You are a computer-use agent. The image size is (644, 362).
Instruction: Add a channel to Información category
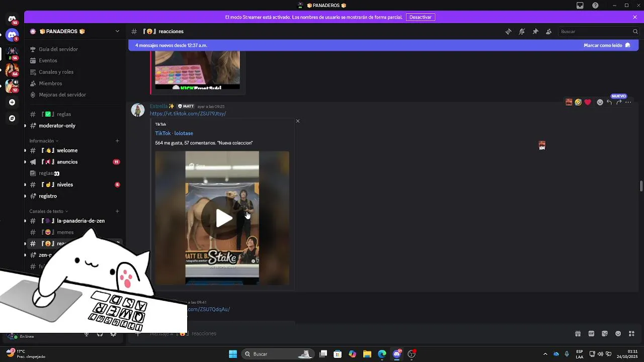click(x=117, y=141)
